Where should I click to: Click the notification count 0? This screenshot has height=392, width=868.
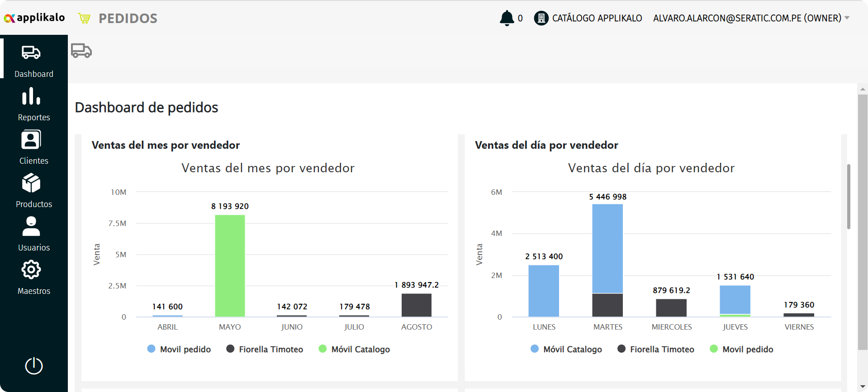click(520, 19)
